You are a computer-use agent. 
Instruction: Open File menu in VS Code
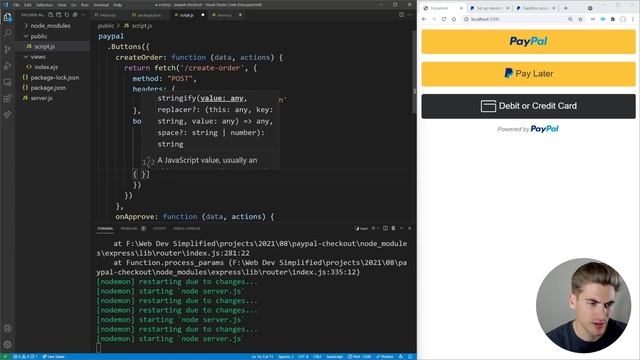16,5
